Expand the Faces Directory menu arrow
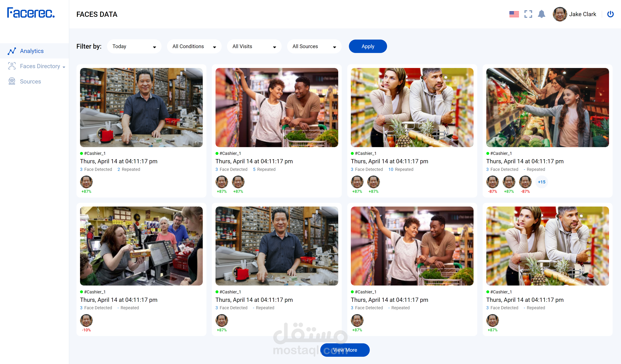Image resolution: width=621 pixels, height=364 pixels. click(x=64, y=67)
